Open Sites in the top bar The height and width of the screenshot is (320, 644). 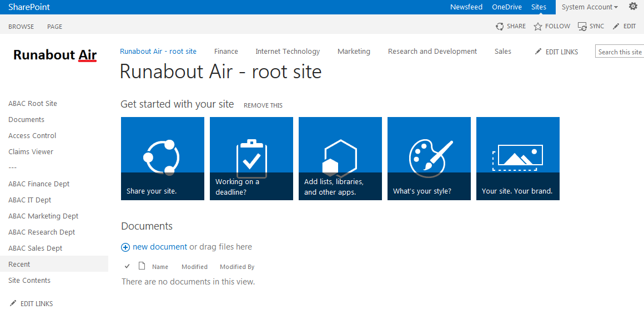(x=539, y=7)
